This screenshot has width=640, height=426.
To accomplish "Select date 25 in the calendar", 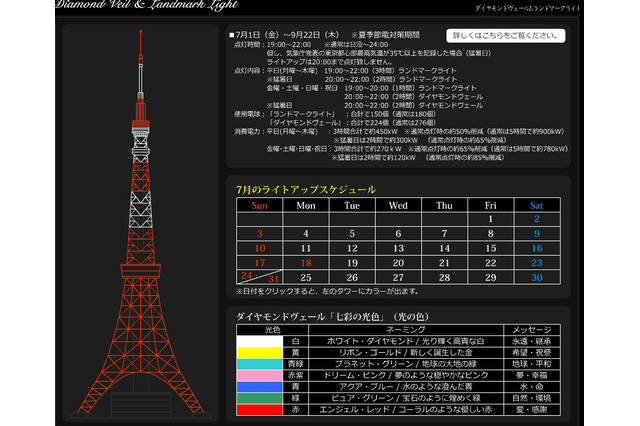I will (x=306, y=278).
